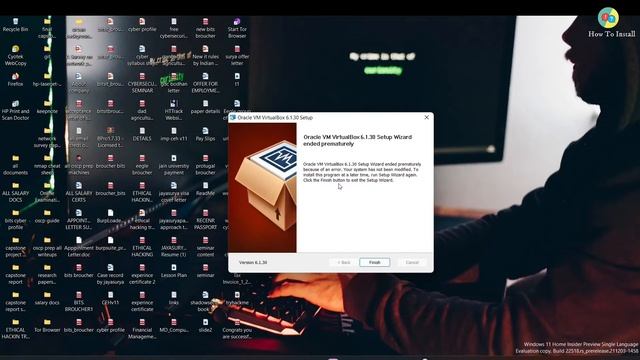This screenshot has height=360, width=640.
Task: Select the 'MD_Compu...' file icon
Action: tap(174, 325)
